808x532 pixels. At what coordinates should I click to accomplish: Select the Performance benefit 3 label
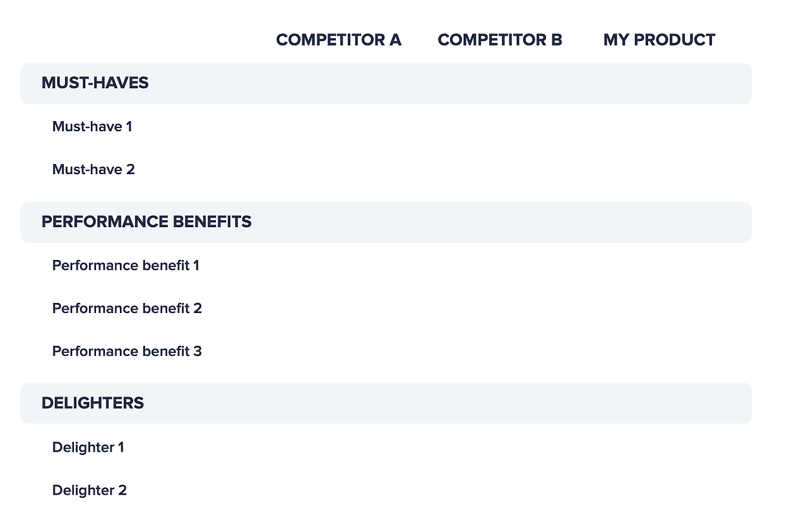pos(127,351)
